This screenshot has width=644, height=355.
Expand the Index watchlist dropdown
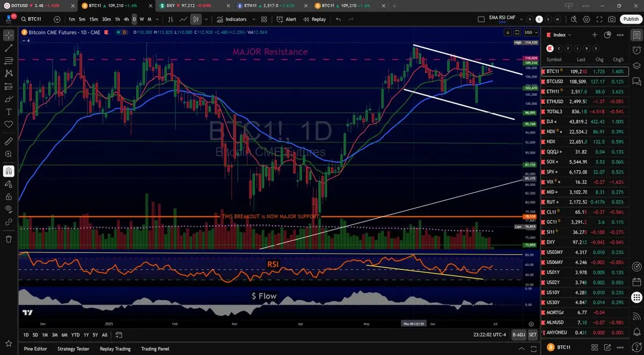pyautogui.click(x=559, y=35)
